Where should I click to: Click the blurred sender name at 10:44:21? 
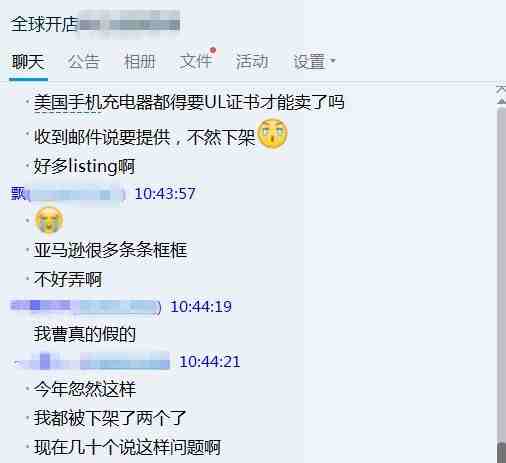coord(91,361)
